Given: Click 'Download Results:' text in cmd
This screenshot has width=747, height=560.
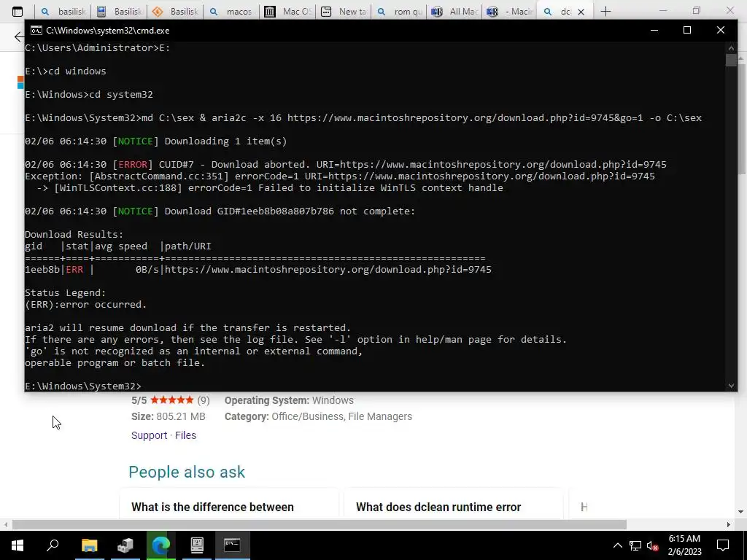Looking at the screenshot, I should [x=74, y=234].
